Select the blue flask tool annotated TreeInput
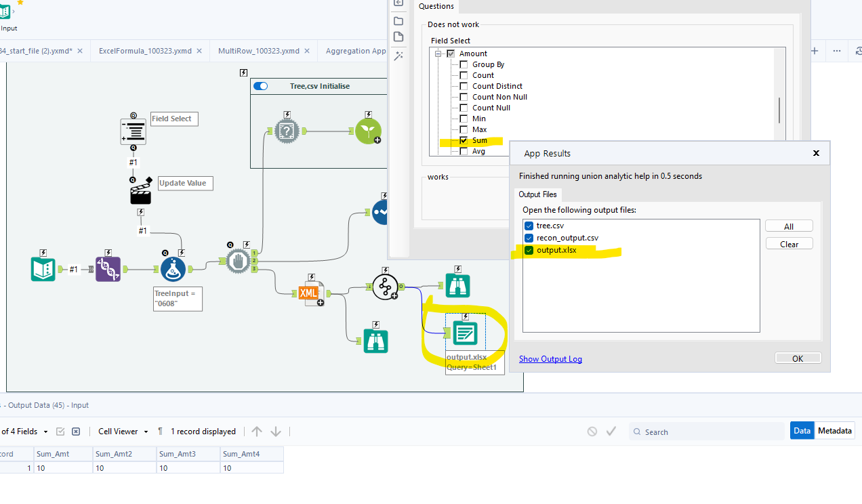The image size is (862, 504). click(173, 269)
